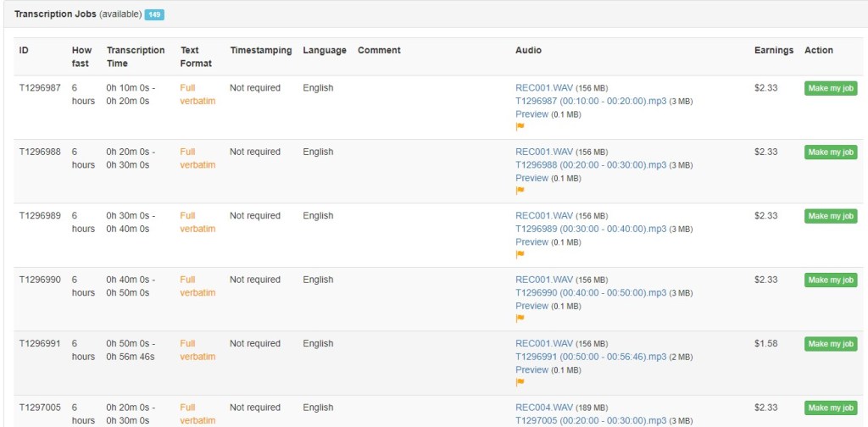Click the Language column header
Image resolution: width=868 pixels, height=427 pixels.
[x=325, y=50]
